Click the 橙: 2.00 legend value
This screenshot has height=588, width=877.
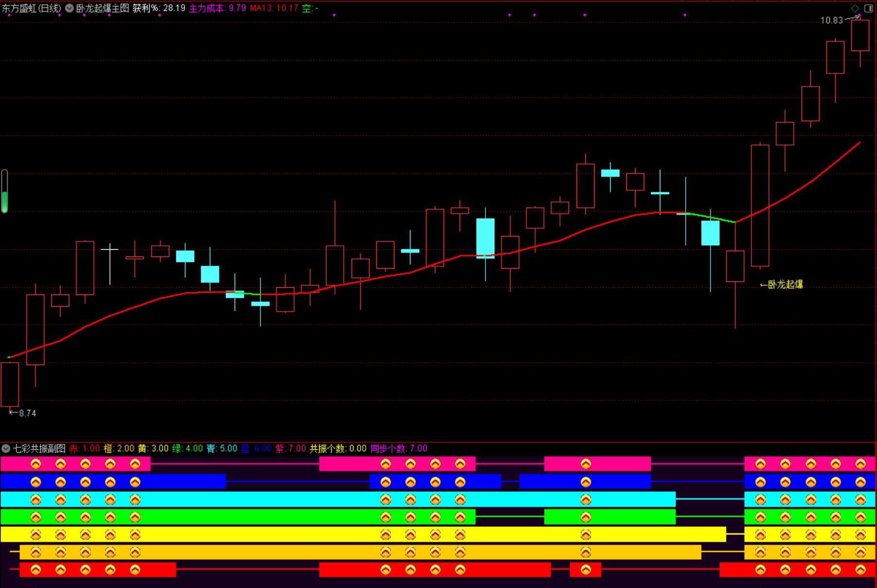[119, 448]
